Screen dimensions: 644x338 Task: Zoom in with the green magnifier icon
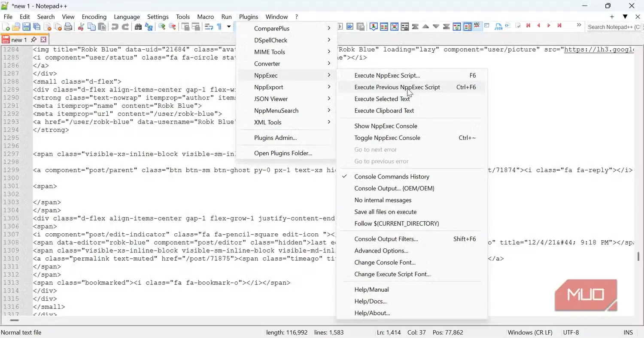(162, 27)
